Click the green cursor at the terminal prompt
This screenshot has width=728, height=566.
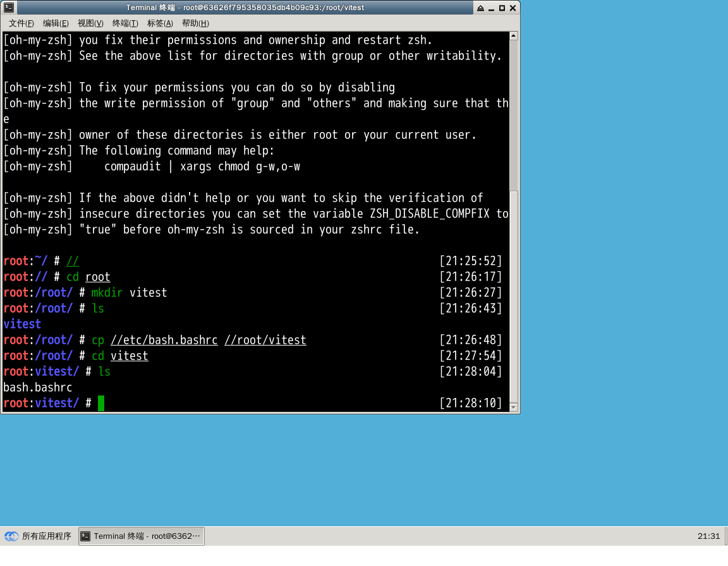[x=101, y=403]
